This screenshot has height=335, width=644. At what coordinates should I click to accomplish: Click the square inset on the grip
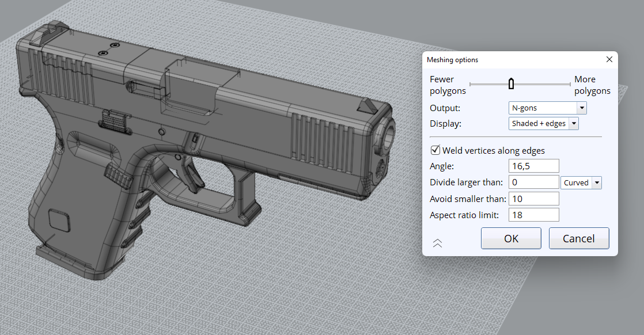[59, 219]
